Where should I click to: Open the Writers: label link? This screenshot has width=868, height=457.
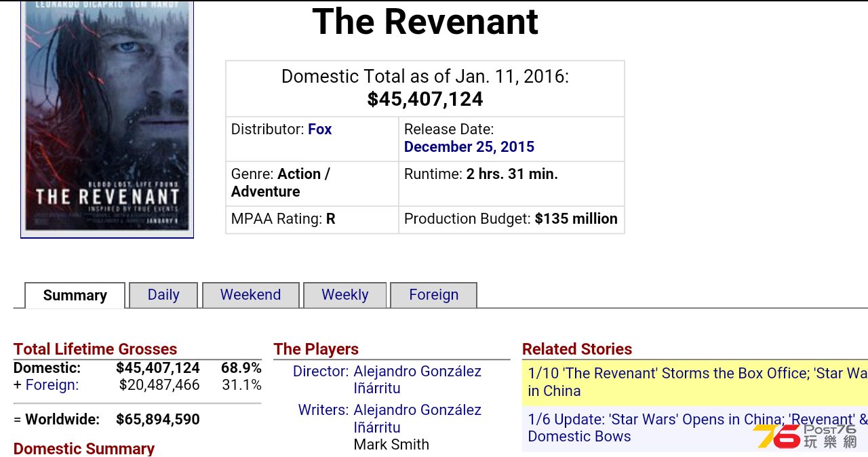point(323,410)
